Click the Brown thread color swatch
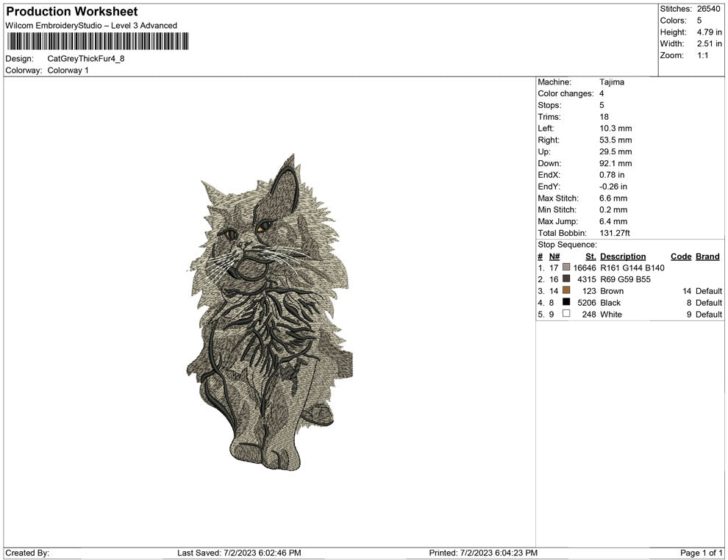The height and width of the screenshot is (560, 728). click(566, 291)
